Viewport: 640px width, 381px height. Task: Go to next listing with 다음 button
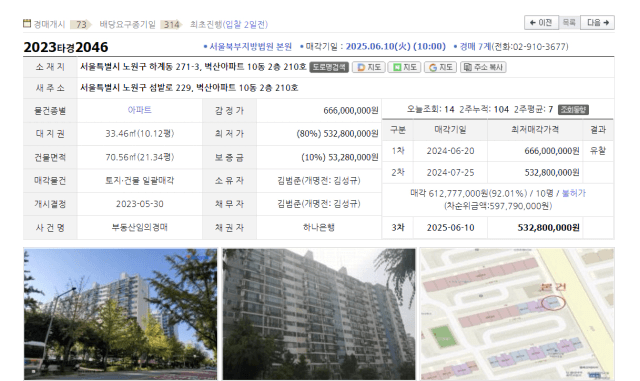tap(598, 22)
